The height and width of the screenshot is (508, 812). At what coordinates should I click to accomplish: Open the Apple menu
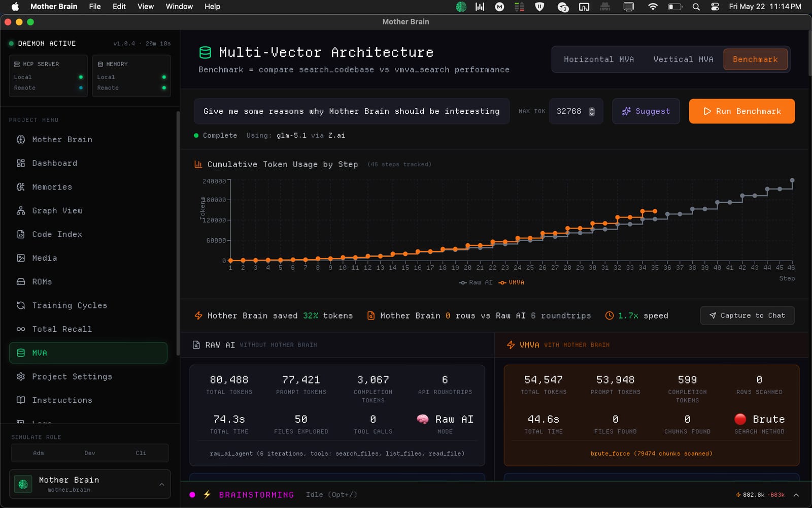tap(15, 7)
